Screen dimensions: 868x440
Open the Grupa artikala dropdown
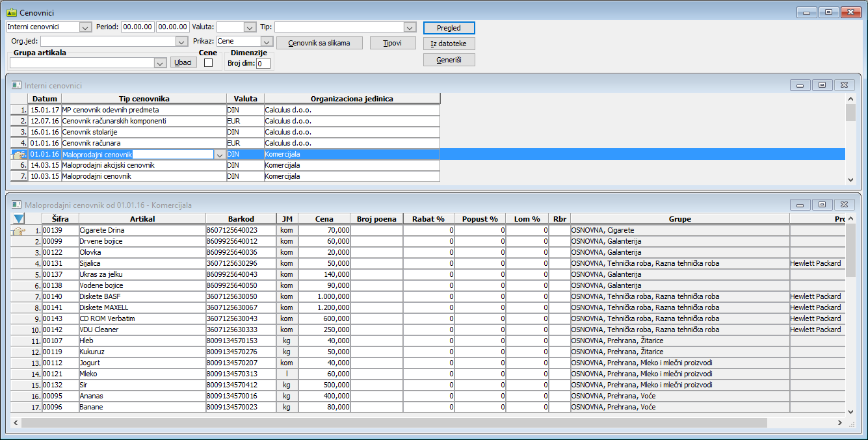161,63
